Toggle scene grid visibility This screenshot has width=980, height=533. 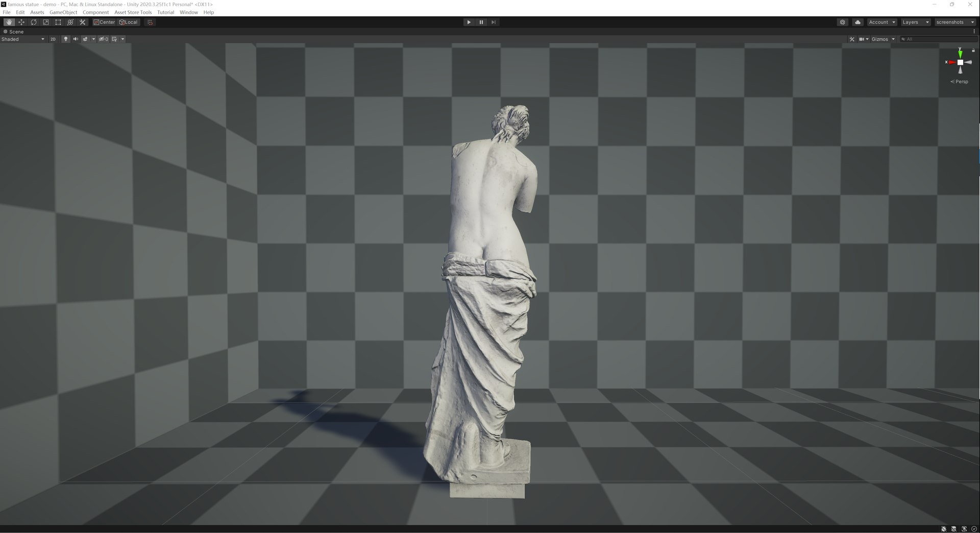pyautogui.click(x=114, y=39)
